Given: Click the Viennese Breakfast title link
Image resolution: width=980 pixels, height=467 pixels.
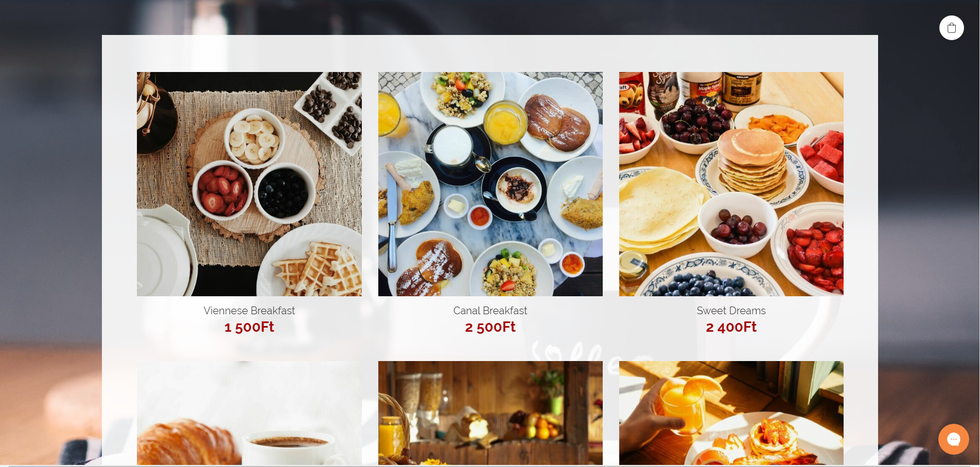Looking at the screenshot, I should coord(249,311).
